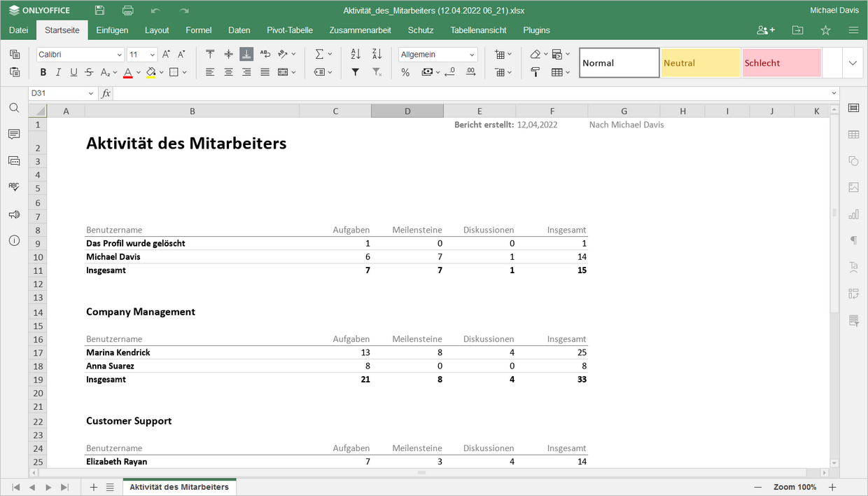Viewport: 868px width, 496px height.
Task: Open spell checking in left sidebar
Action: 14,187
